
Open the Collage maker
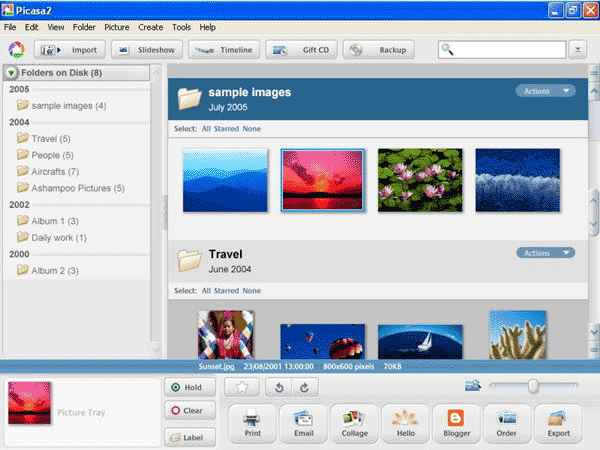[x=354, y=423]
